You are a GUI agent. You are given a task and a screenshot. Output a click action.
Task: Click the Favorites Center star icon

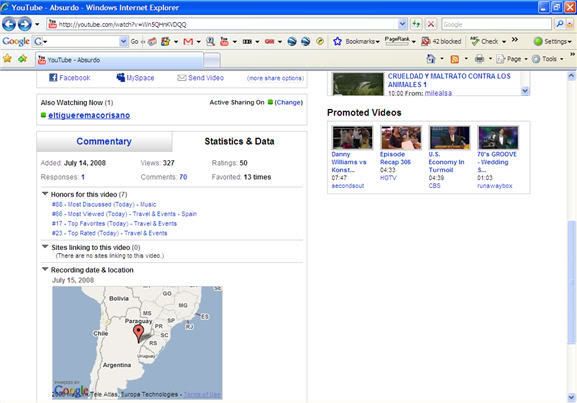coord(7,59)
